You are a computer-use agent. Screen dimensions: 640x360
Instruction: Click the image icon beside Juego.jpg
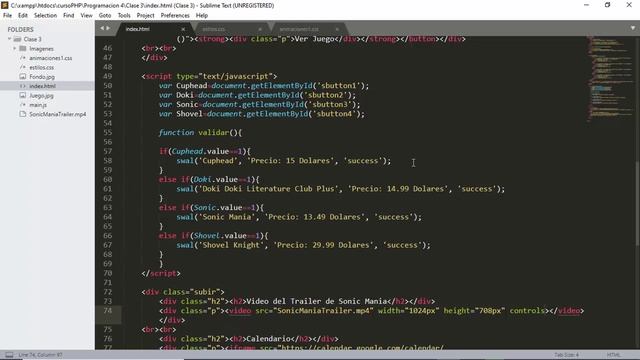[x=23, y=96]
